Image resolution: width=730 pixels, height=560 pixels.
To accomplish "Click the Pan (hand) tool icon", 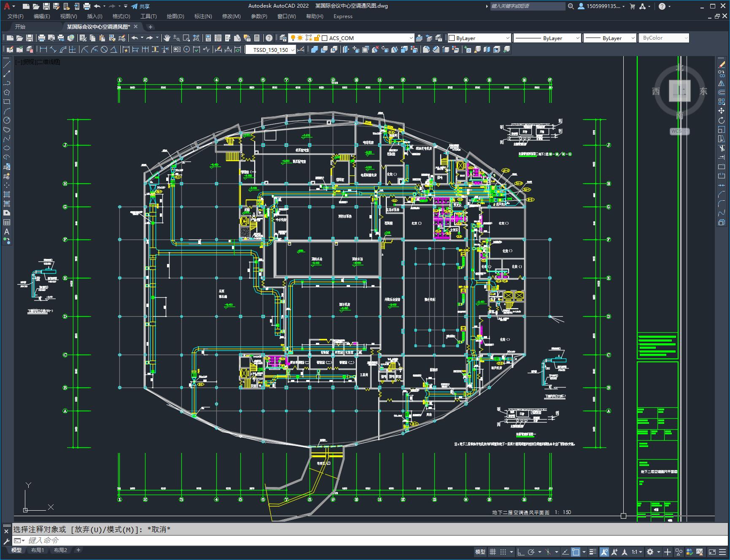I will click(167, 38).
